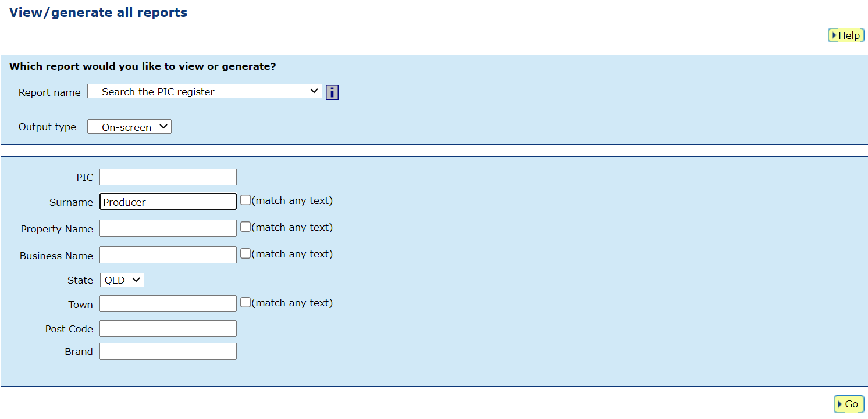
Task: Tick match any text for Property Name
Action: pos(246,227)
